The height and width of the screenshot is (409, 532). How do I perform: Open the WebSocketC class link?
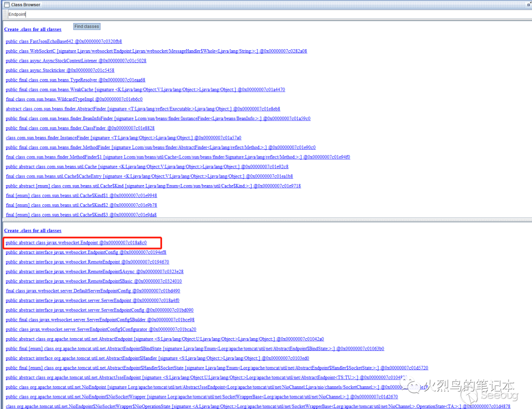pyautogui.click(x=156, y=51)
